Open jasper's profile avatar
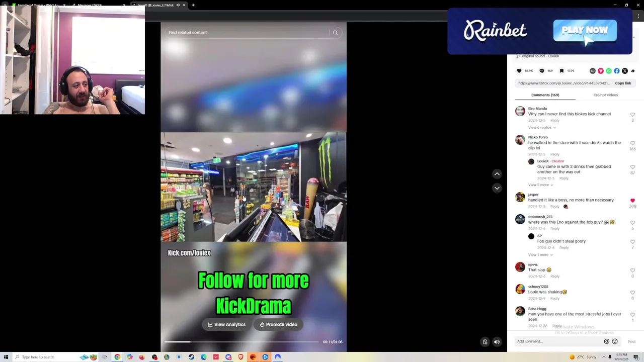Image resolution: width=644 pixels, height=362 pixels. pyautogui.click(x=520, y=198)
